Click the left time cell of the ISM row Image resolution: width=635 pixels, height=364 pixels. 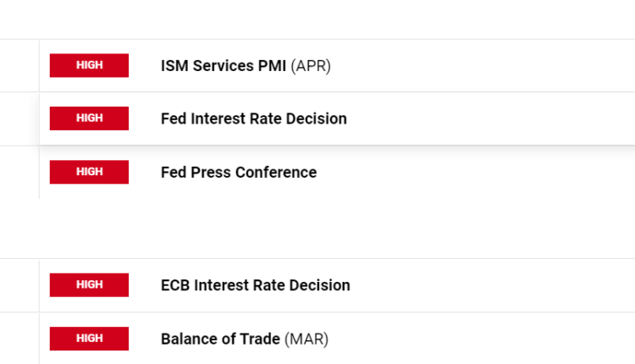click(19, 66)
